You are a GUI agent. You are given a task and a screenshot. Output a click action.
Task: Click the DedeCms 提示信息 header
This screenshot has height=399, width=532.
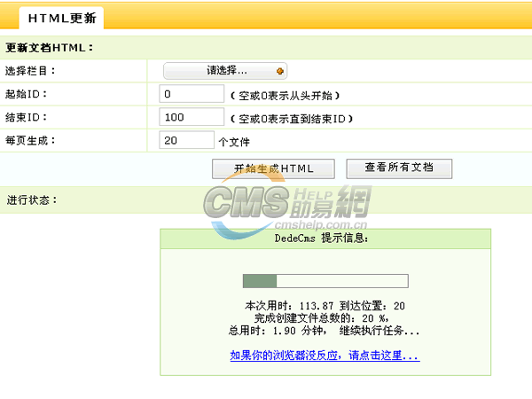[x=325, y=239]
